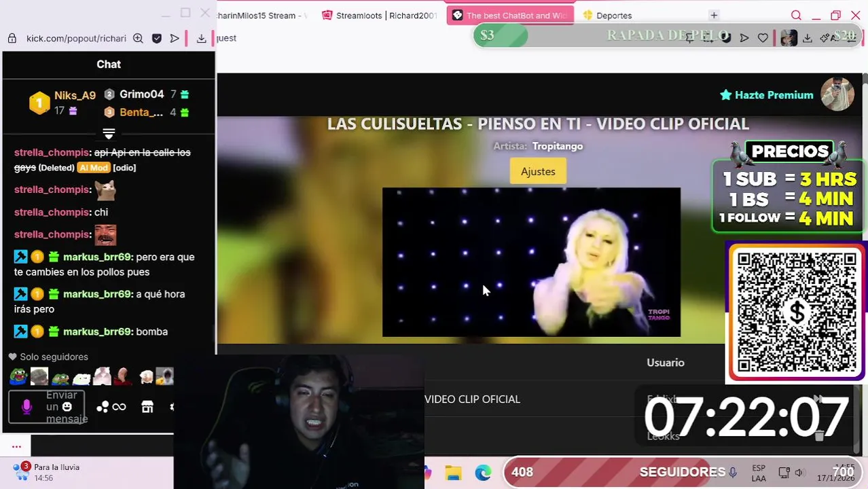Click Niks_A9 in the chat leaderboard

click(75, 95)
